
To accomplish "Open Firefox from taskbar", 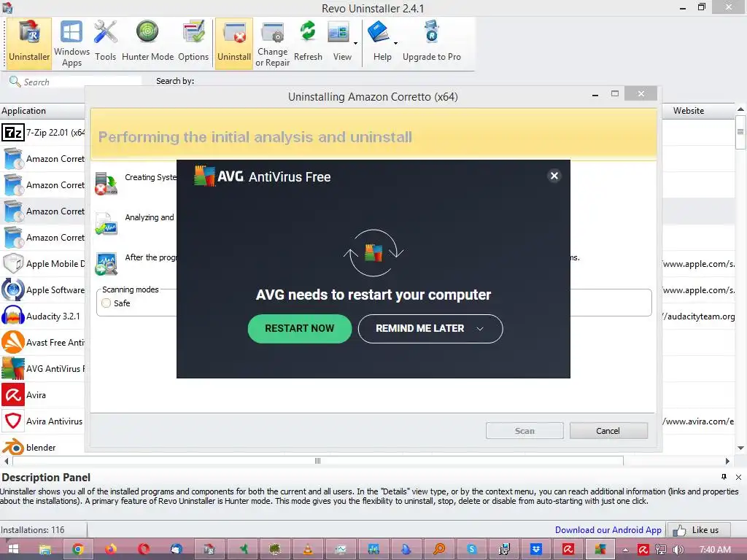I will 111,549.
